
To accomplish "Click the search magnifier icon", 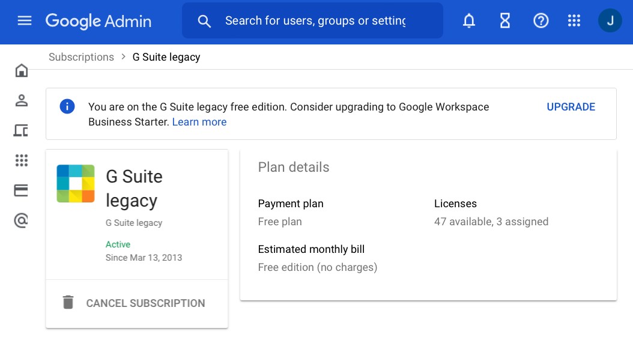I will (x=204, y=21).
